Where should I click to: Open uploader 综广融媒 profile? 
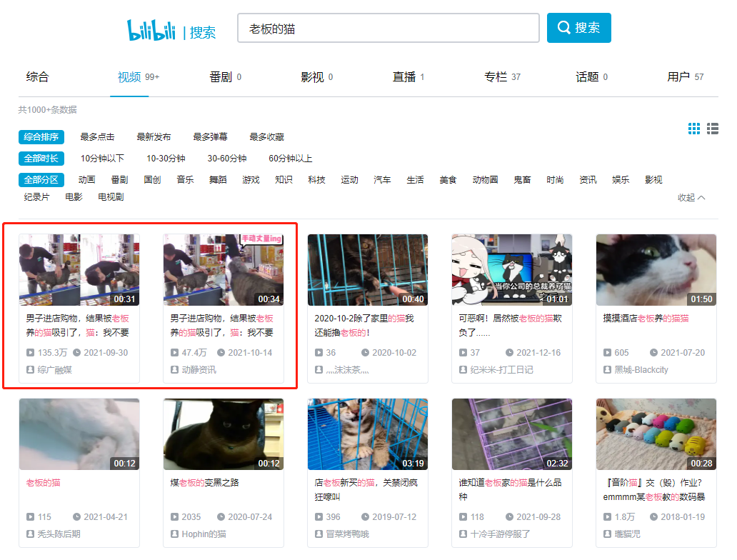(x=54, y=370)
